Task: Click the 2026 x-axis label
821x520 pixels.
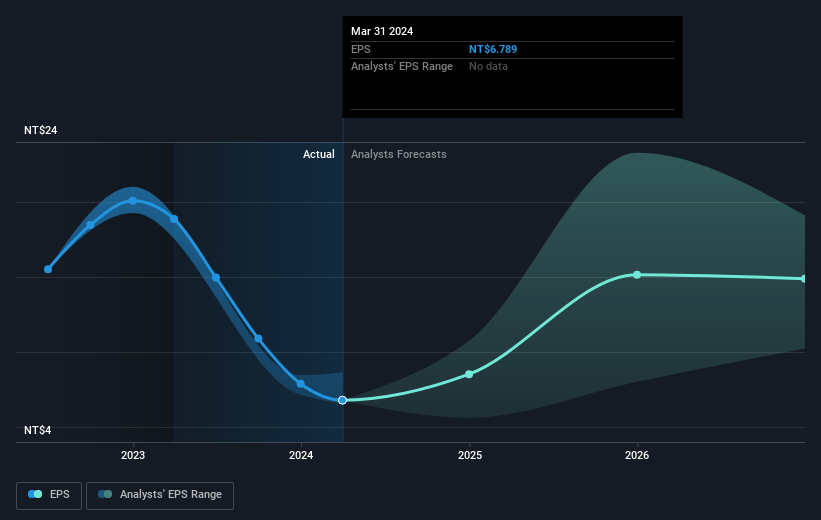Action: [637, 455]
